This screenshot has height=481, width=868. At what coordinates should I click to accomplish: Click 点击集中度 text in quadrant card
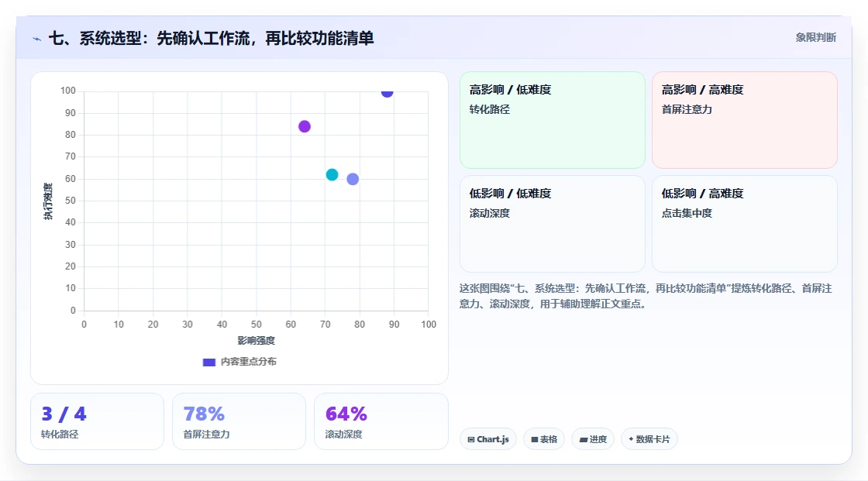click(687, 213)
